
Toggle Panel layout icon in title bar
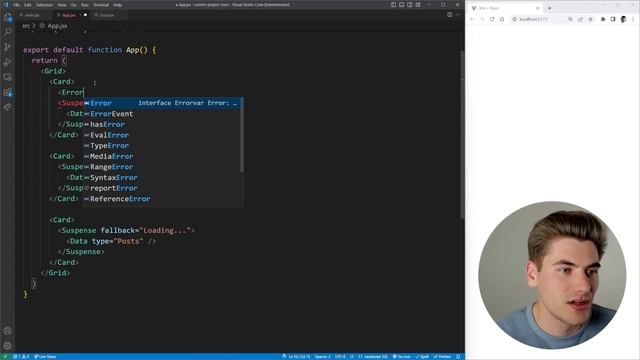coord(402,5)
